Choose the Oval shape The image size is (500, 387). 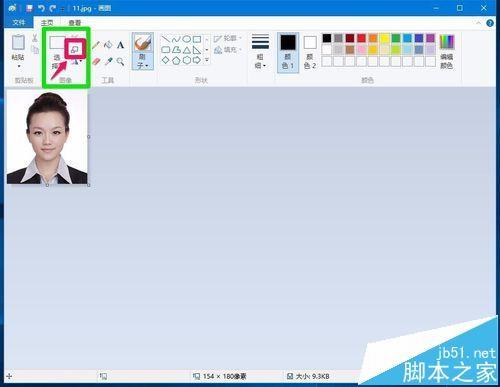pos(187,39)
